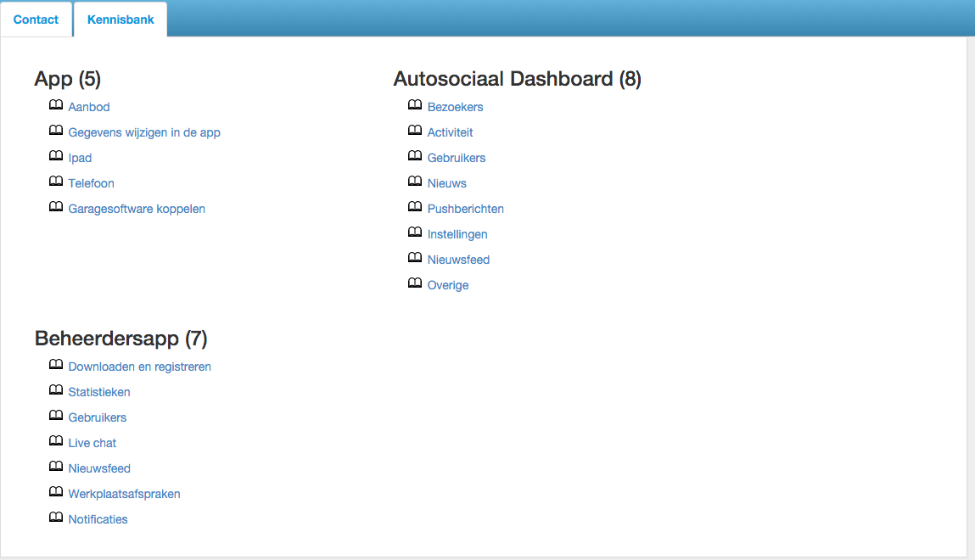Open the Live chat link

[x=92, y=443]
